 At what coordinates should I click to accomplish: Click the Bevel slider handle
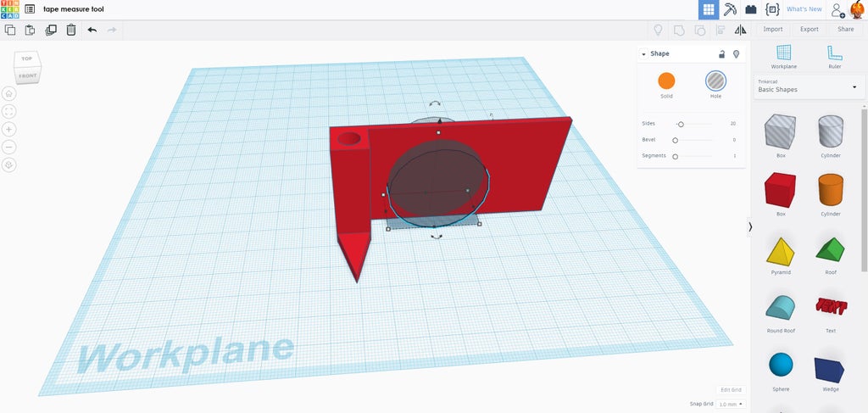(675, 140)
